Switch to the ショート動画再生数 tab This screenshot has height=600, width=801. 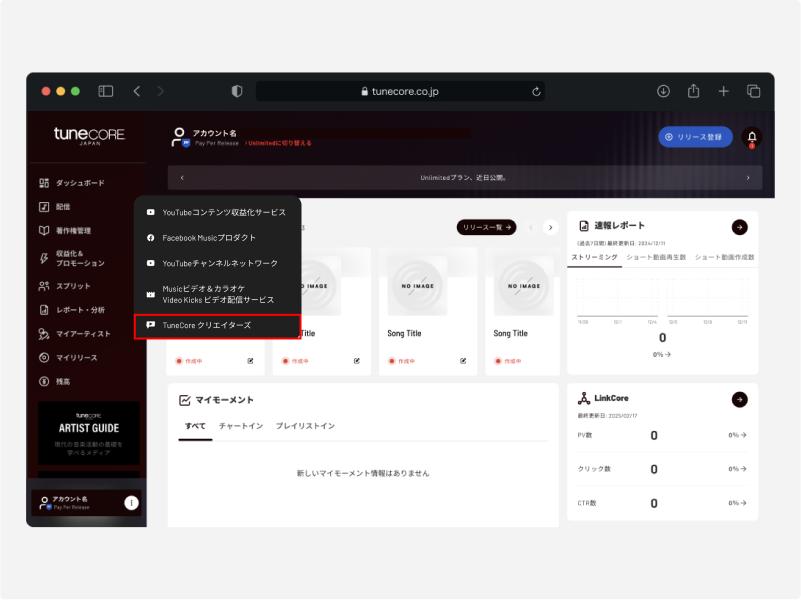(x=656, y=257)
